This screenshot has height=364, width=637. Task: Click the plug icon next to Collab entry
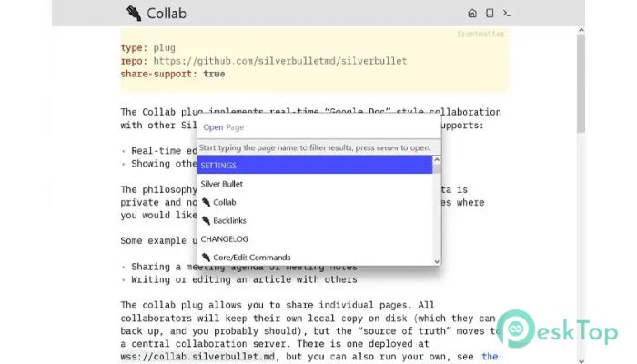click(x=206, y=202)
